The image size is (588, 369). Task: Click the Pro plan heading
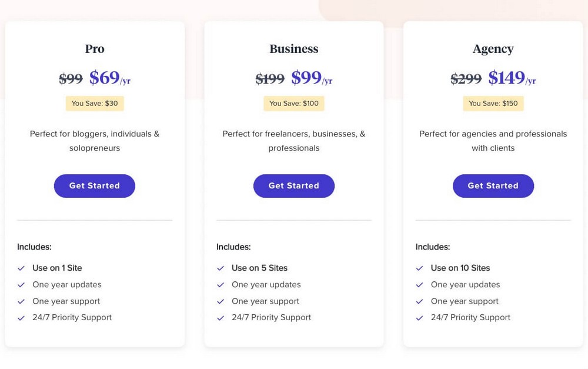pyautogui.click(x=95, y=49)
